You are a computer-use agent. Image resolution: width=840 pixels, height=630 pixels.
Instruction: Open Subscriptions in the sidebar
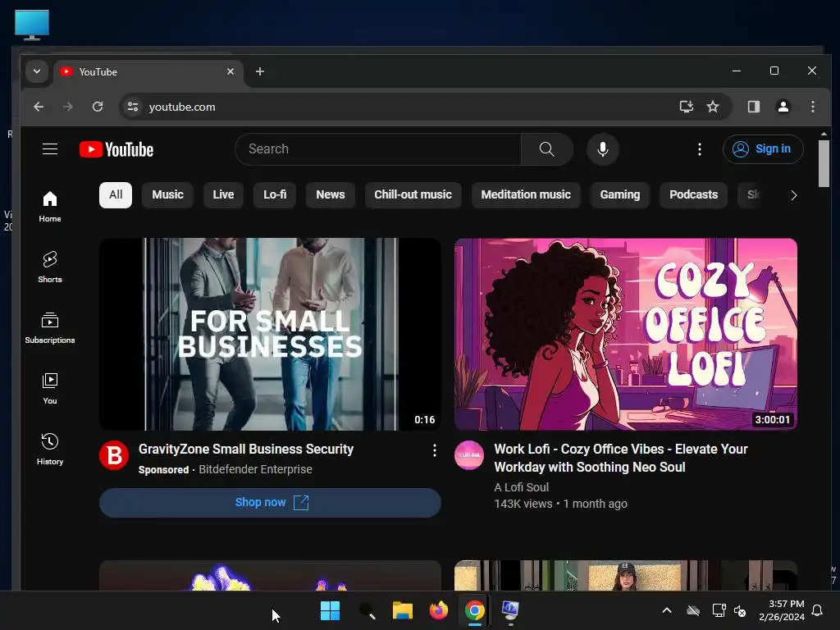coord(50,328)
